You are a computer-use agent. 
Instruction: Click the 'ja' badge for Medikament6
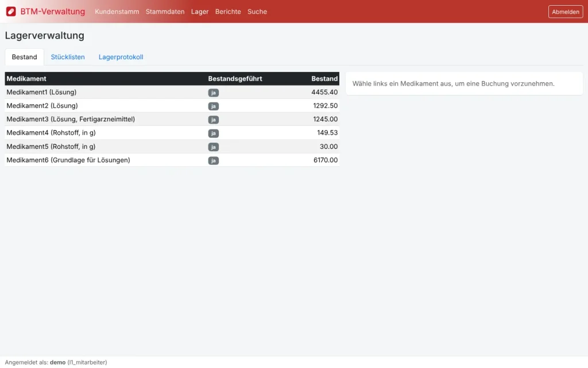[x=214, y=161]
